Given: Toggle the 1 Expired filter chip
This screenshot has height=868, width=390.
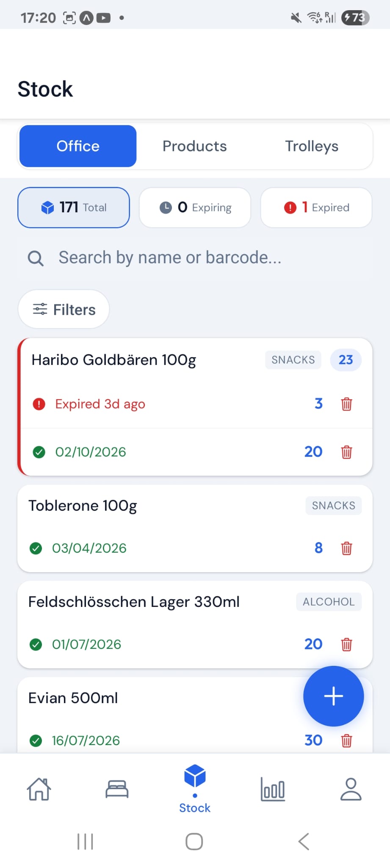Looking at the screenshot, I should [316, 208].
